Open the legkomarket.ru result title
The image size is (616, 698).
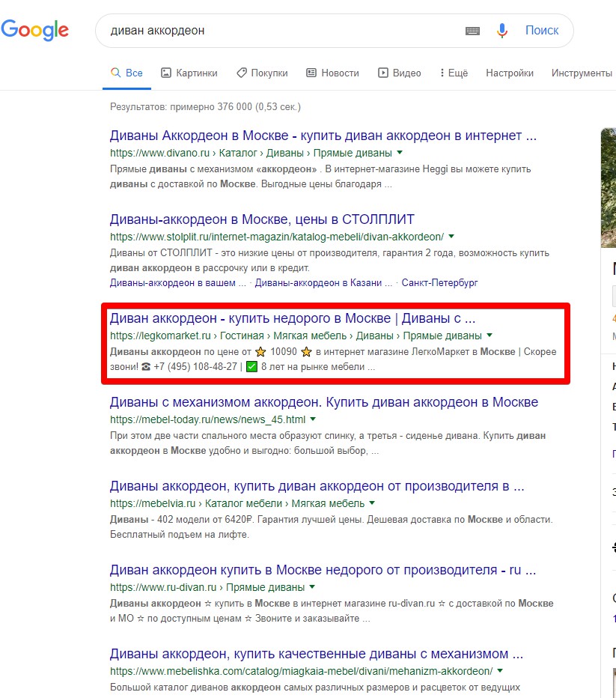(x=292, y=318)
